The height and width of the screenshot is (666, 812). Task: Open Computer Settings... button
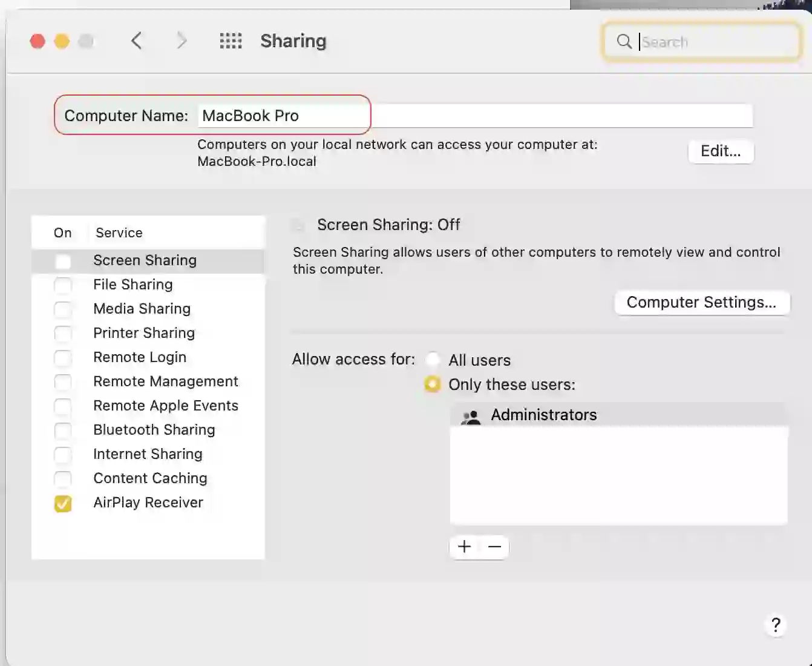(x=702, y=302)
